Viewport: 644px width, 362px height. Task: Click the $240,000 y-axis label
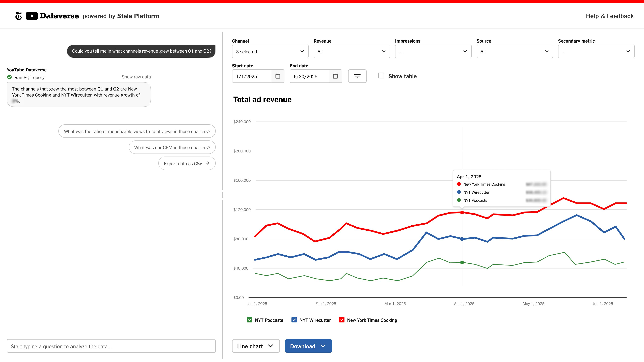pyautogui.click(x=242, y=122)
